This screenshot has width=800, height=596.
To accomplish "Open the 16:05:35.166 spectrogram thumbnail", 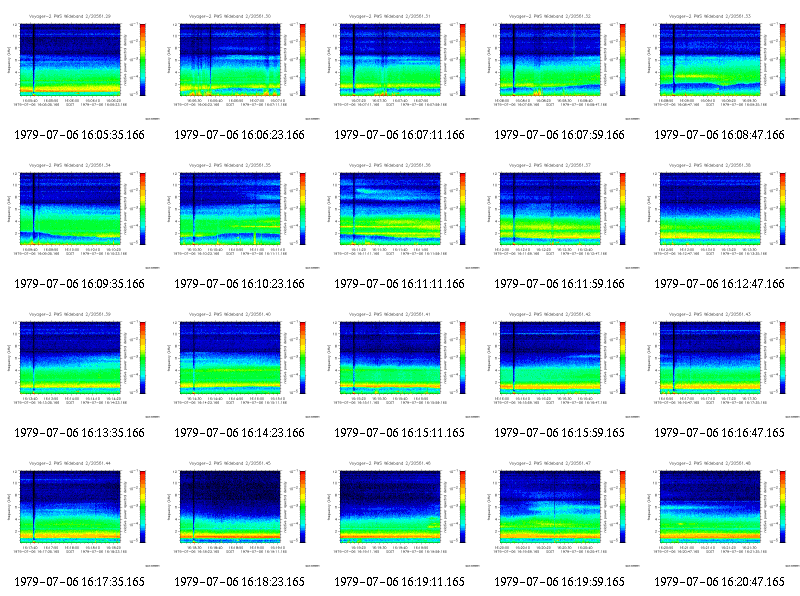I will point(80,66).
